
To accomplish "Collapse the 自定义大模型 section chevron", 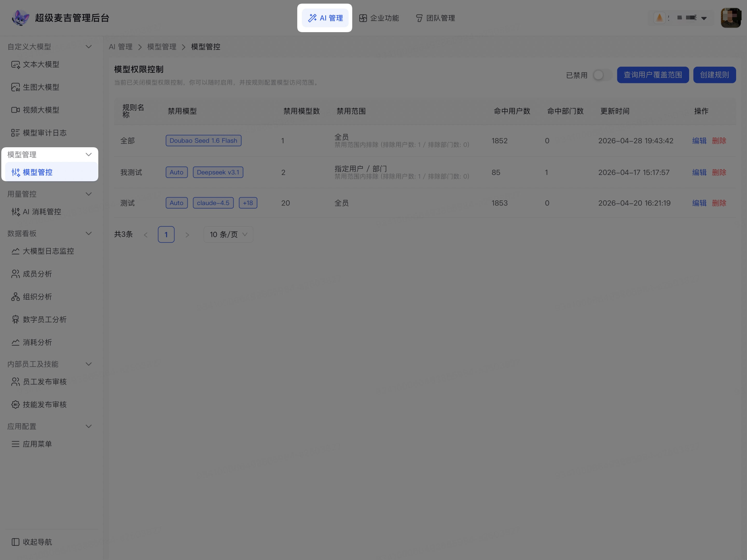I will (89, 47).
